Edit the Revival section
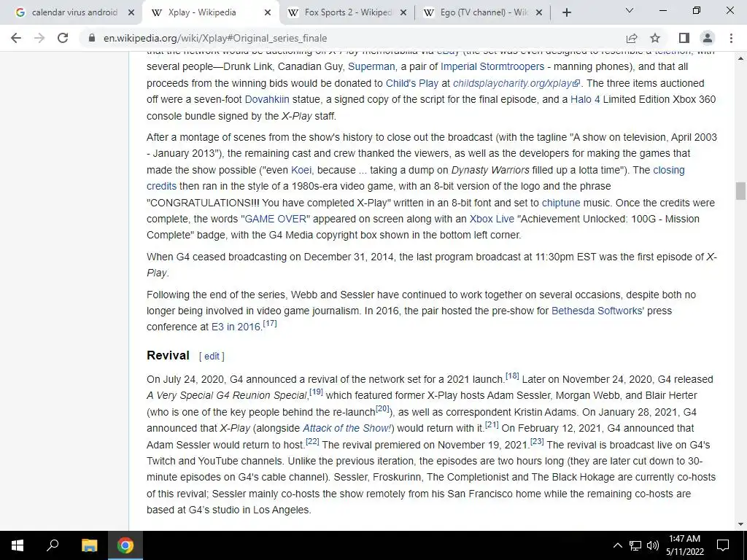747x560 pixels. coord(212,356)
